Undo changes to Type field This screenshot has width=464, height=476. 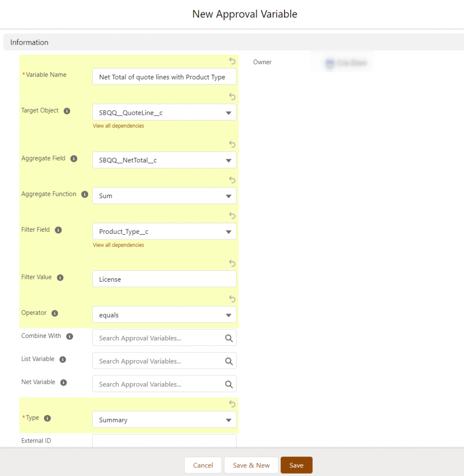click(x=232, y=404)
